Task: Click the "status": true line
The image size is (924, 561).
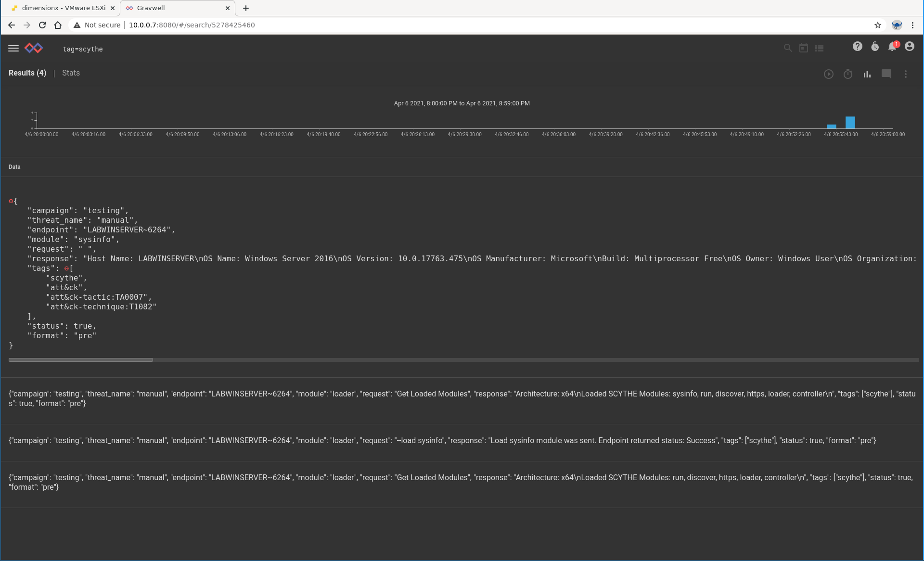Action: pyautogui.click(x=62, y=326)
